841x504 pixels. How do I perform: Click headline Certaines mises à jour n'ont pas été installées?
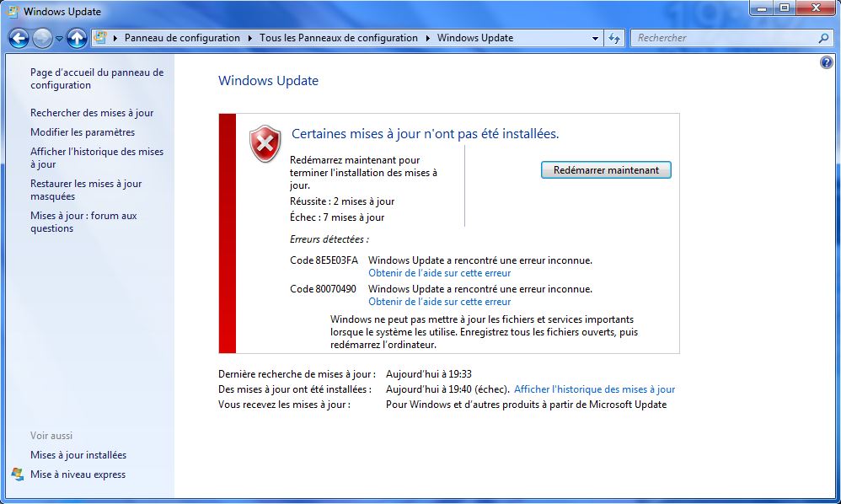[x=425, y=134]
